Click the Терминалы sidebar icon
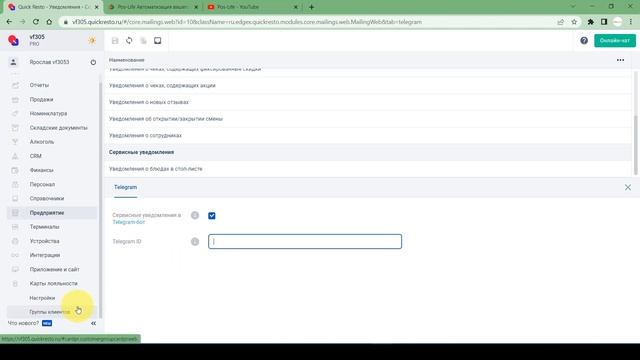The image size is (640, 360). coord(15,227)
